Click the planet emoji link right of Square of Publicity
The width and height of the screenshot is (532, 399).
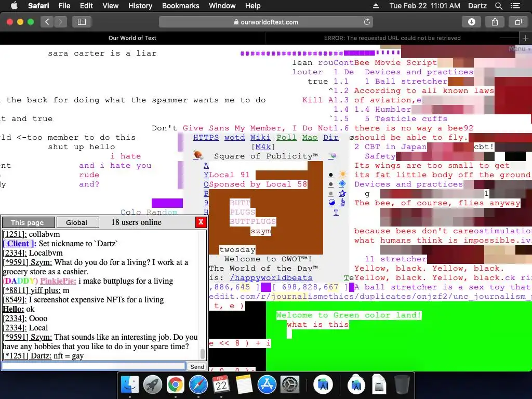[332, 156]
